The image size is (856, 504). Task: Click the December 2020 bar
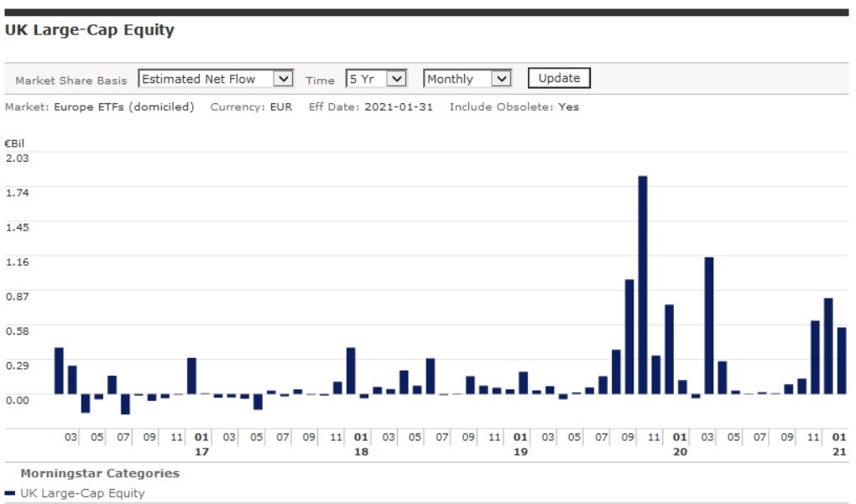828,346
